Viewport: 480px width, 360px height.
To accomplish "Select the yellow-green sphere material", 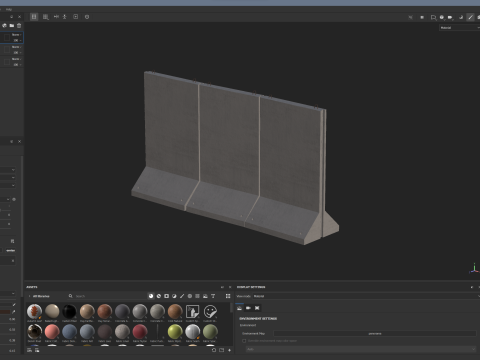I will tap(175, 332).
